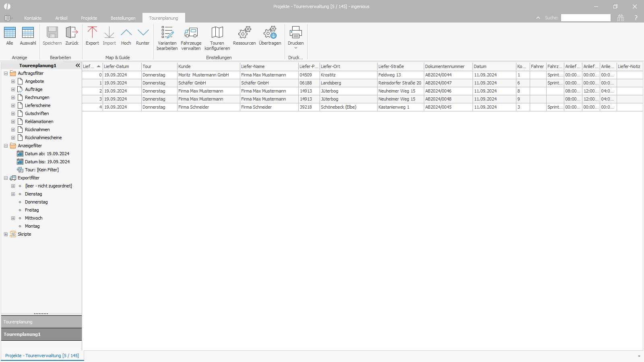The width and height of the screenshot is (644, 362).
Task: Collapse the Tourenplanung1 side panel
Action: point(78,65)
